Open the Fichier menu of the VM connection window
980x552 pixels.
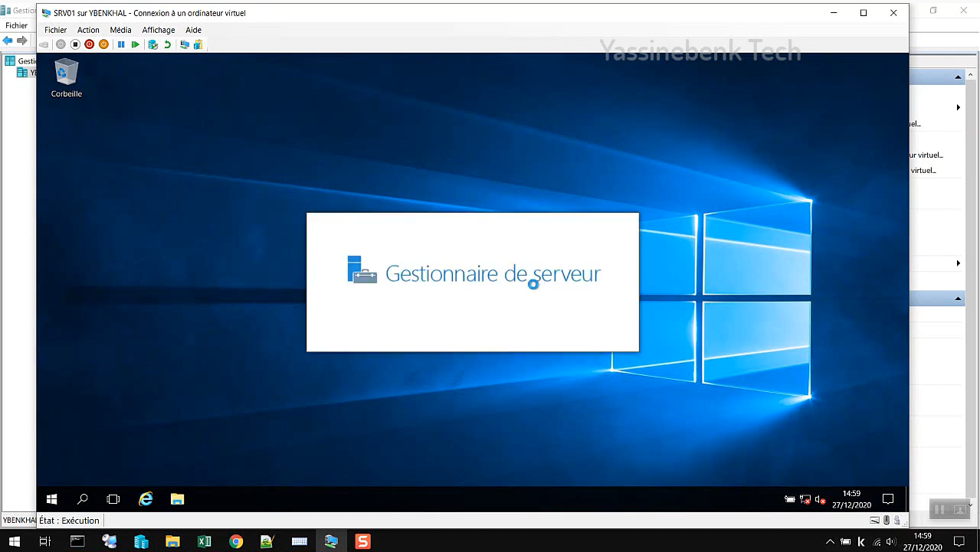55,30
